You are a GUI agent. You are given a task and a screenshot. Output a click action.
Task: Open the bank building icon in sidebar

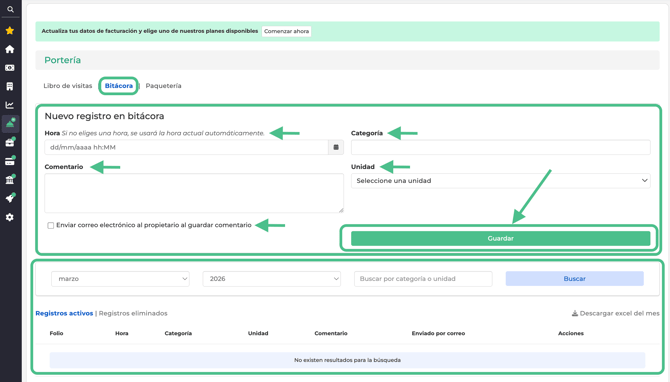point(10,179)
